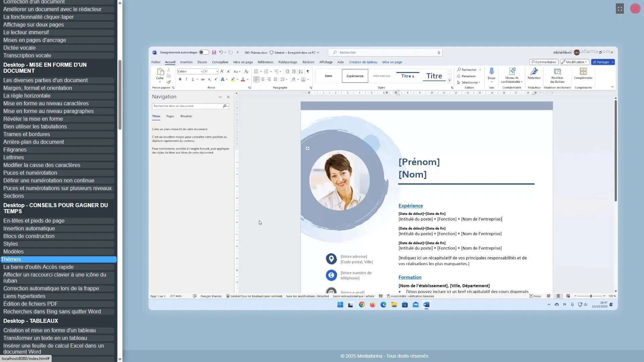Screen dimensions: 644x362
Task: Expand the Navigation pane options chevron
Action: (x=220, y=97)
